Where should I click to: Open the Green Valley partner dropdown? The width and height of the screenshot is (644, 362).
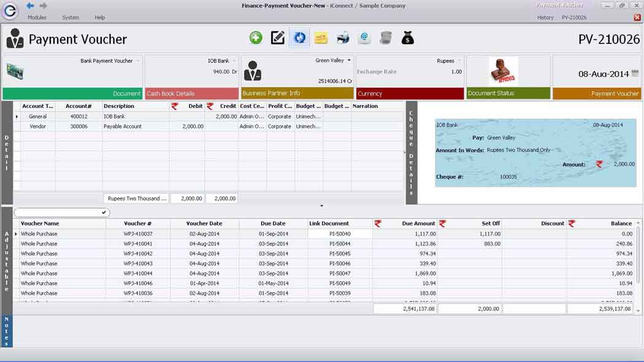point(349,60)
